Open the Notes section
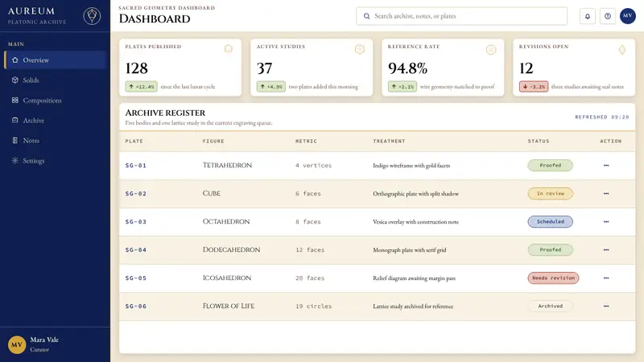The width and height of the screenshot is (644, 362). point(55,140)
